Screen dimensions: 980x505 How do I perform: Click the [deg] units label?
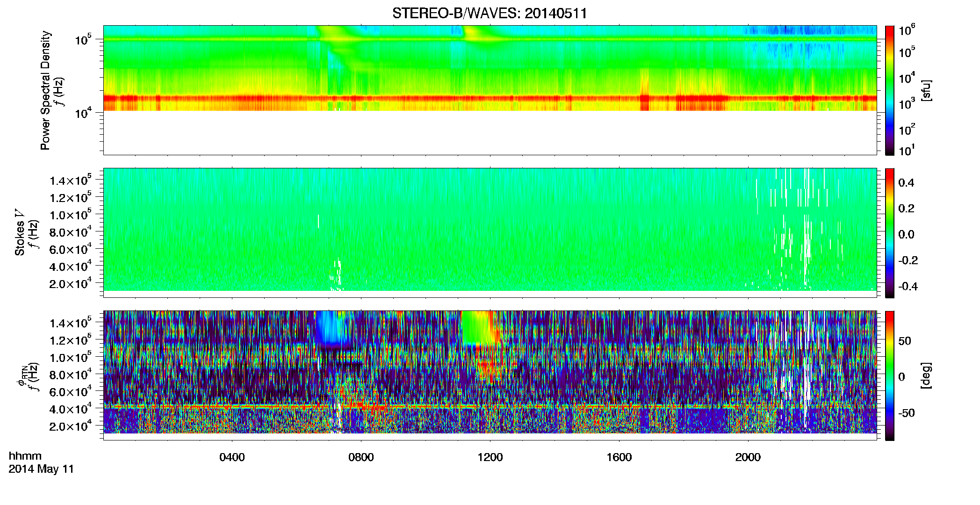coord(926,375)
